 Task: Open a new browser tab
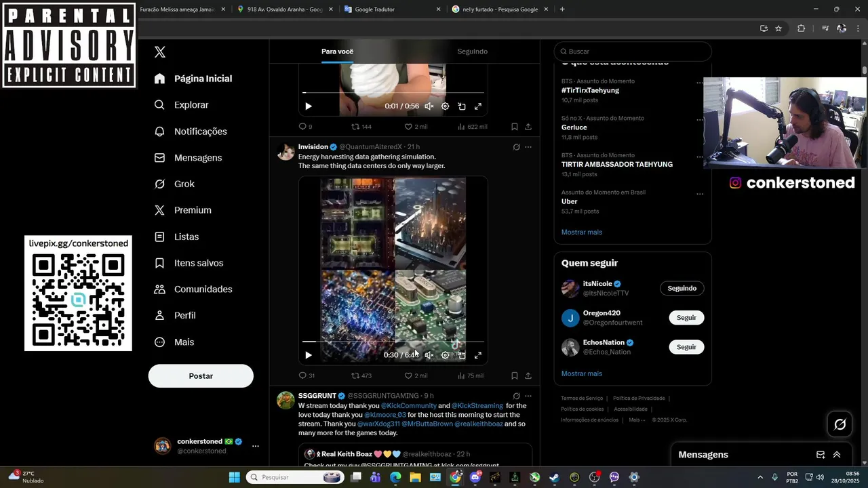point(562,9)
